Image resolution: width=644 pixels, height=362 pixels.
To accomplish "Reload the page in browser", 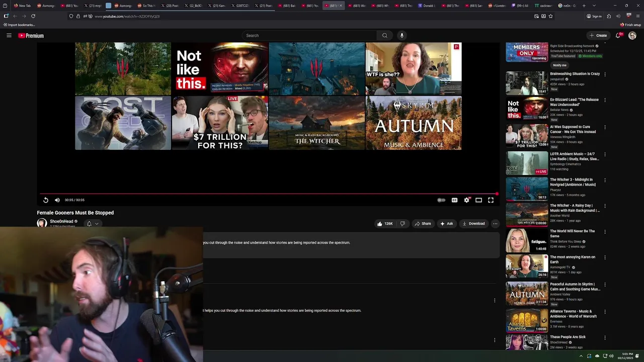I will click(33, 16).
